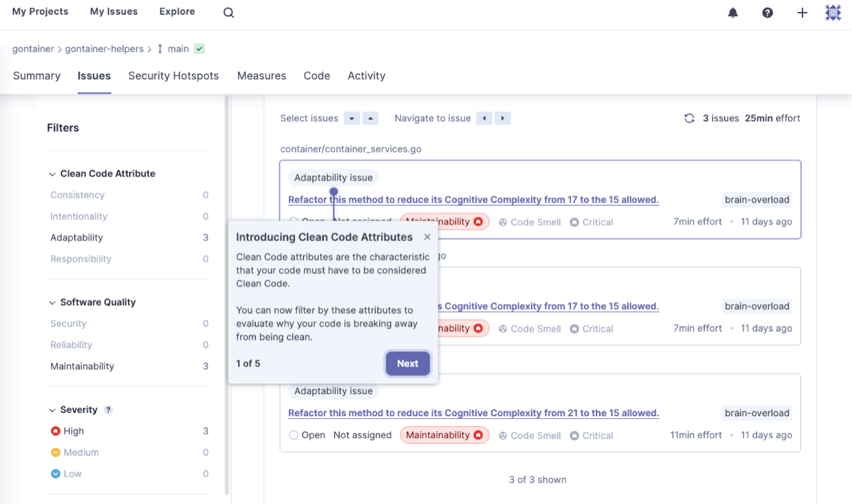Open notifications bell icon
Screen dimensions: 852x504
pos(733,13)
